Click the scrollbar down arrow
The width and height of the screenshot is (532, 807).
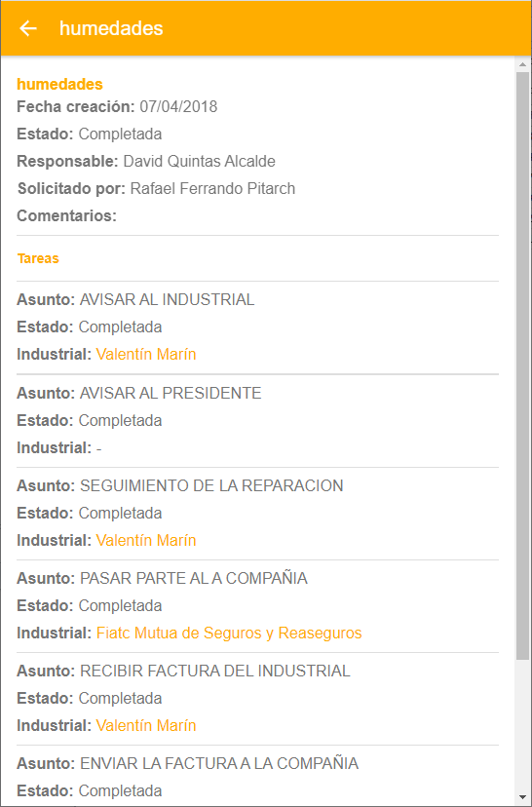pyautogui.click(x=522, y=797)
